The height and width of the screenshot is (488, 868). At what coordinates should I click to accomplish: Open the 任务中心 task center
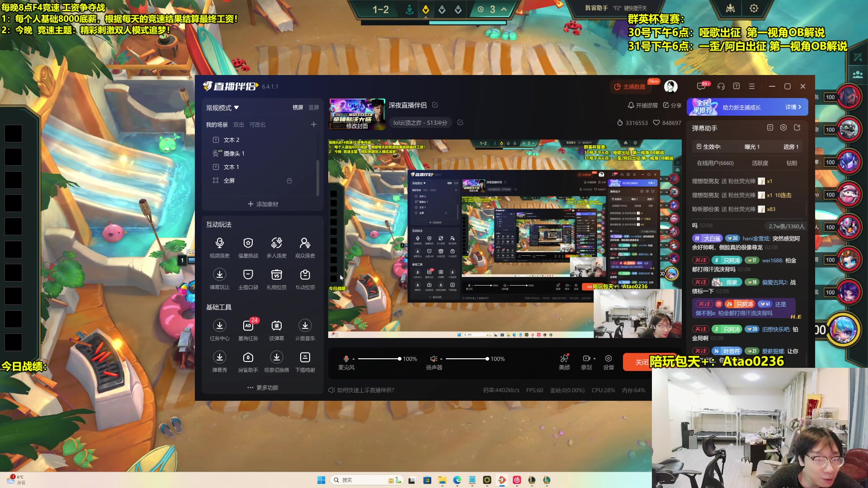tap(219, 330)
